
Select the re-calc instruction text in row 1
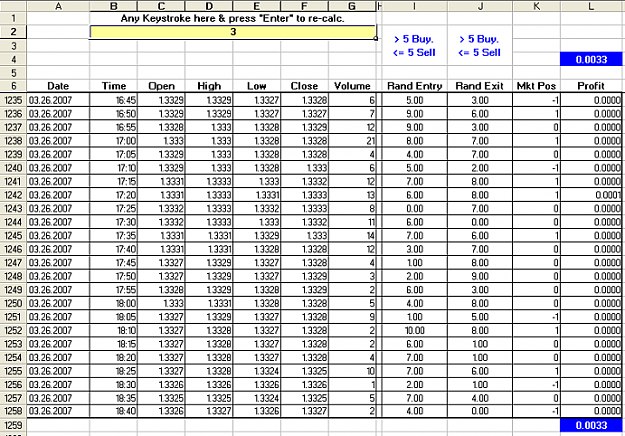click(232, 18)
